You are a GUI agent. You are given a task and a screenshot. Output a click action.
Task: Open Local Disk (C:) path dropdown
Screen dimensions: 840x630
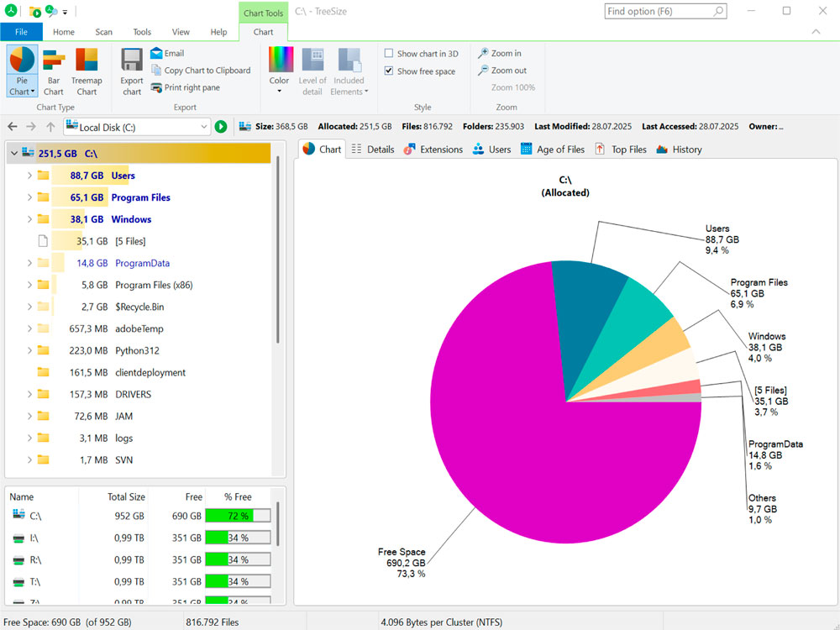click(x=203, y=127)
